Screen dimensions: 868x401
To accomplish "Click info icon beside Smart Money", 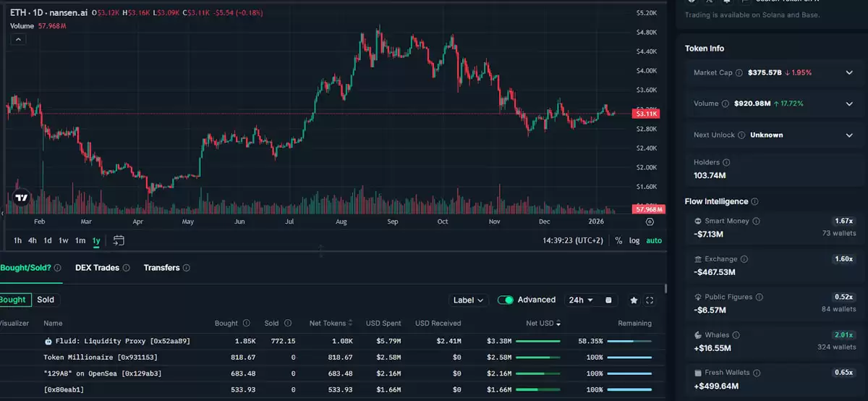I will click(x=756, y=221).
